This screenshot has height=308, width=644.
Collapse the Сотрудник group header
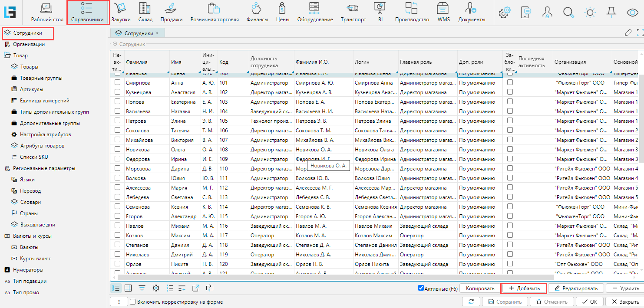[x=115, y=44]
